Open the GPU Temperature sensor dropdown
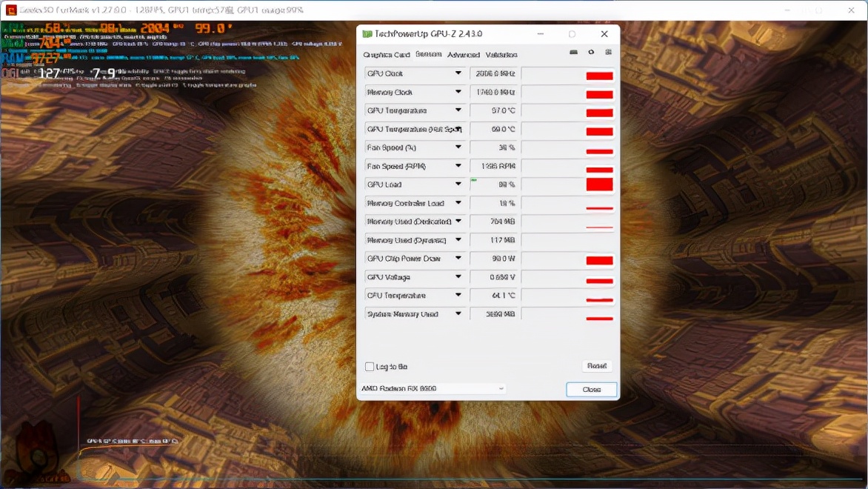 pos(458,110)
